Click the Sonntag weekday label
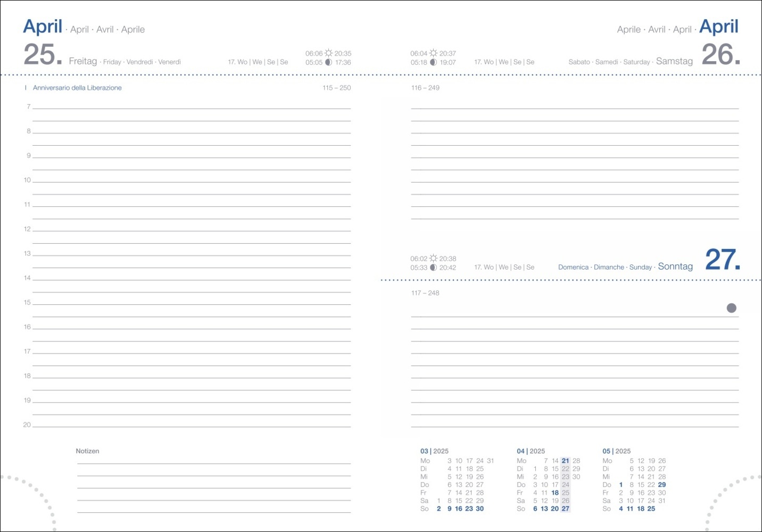762x532 pixels. click(675, 267)
